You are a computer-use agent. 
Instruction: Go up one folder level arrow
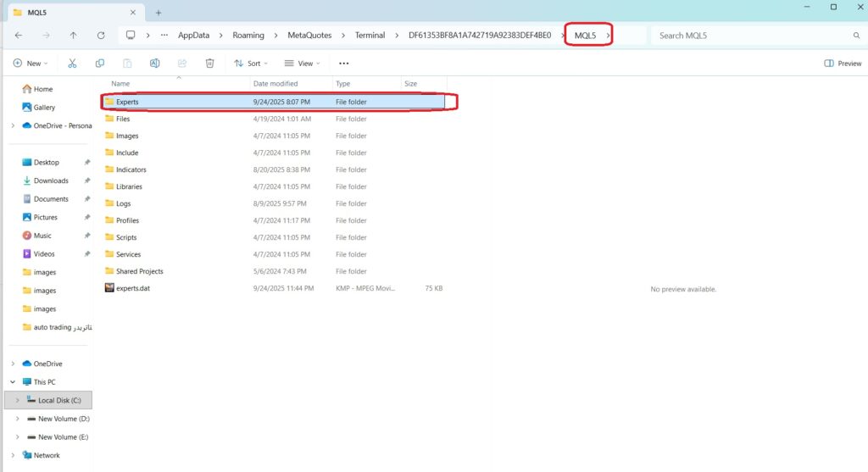pyautogui.click(x=73, y=36)
